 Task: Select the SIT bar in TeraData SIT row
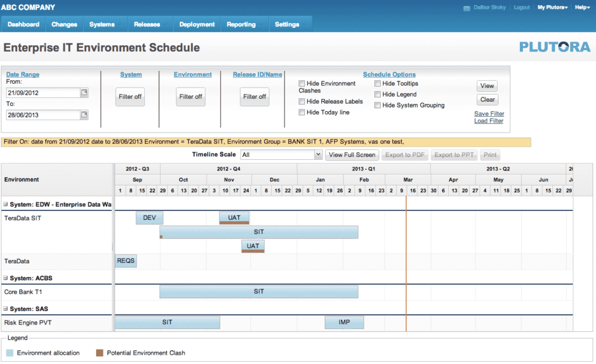(x=259, y=232)
